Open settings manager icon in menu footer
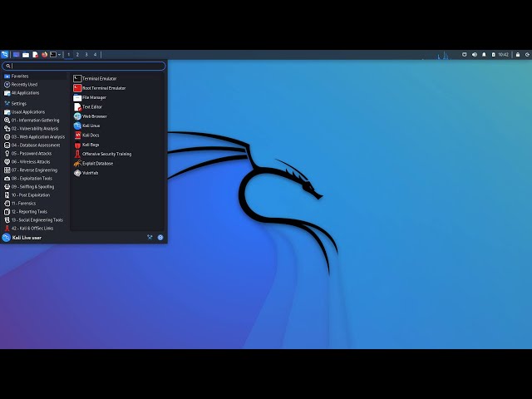532x399 pixels. [150, 238]
